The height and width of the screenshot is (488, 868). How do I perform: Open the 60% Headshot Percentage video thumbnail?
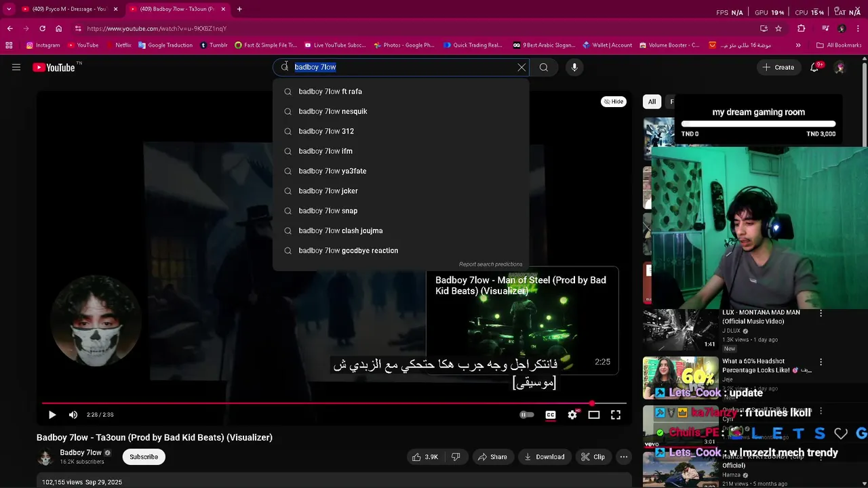pyautogui.click(x=680, y=378)
